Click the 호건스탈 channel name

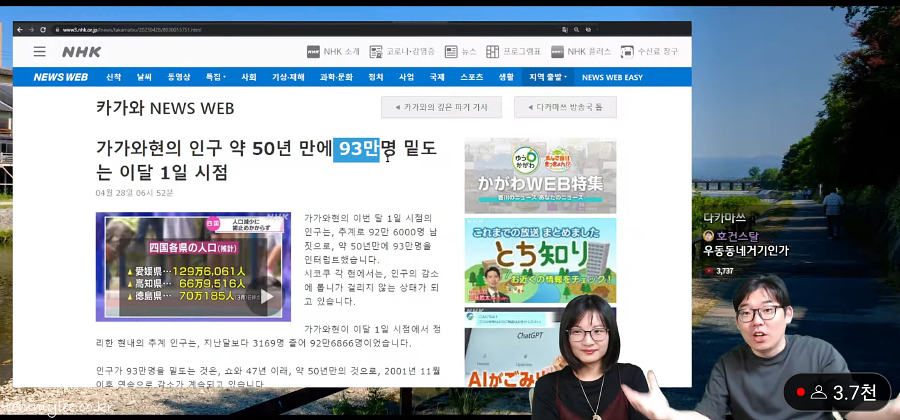point(738,236)
